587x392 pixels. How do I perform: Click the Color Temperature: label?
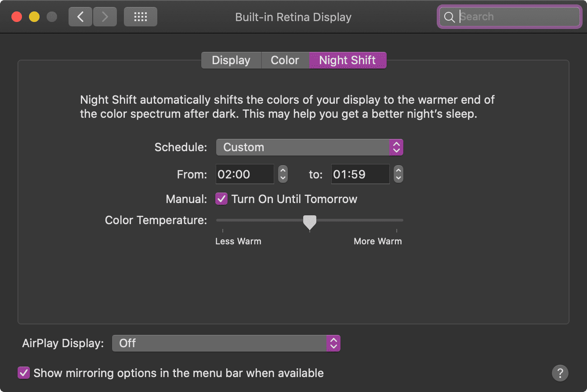156,220
